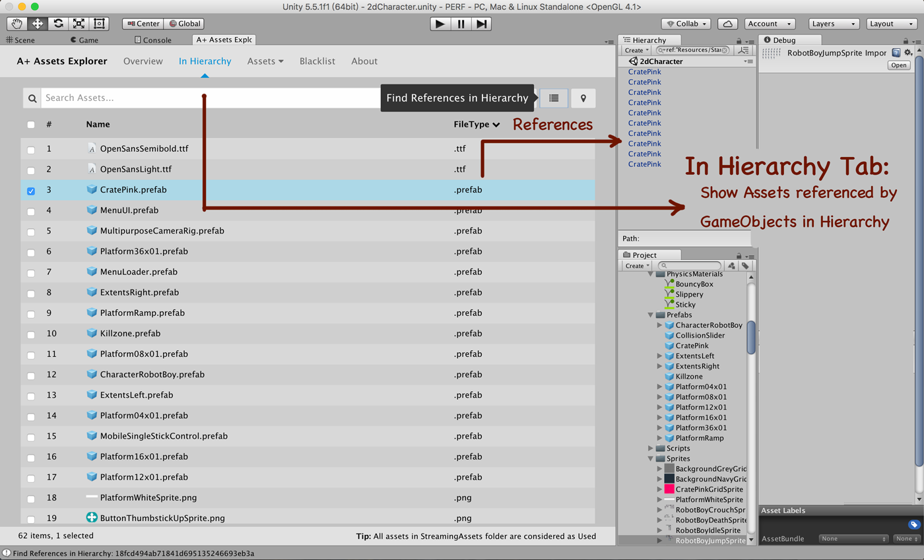Select the Hand tool in Unity toolbar
The image size is (924, 560).
(x=16, y=24)
